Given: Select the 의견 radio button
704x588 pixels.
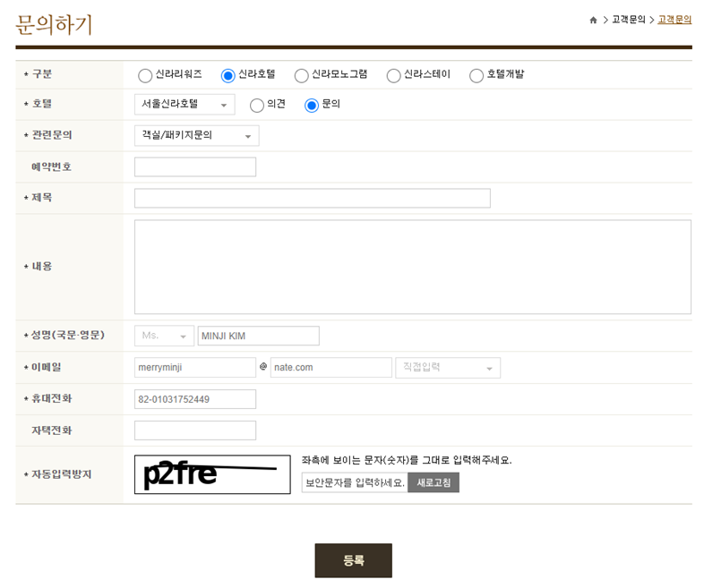Looking at the screenshot, I should (x=257, y=106).
